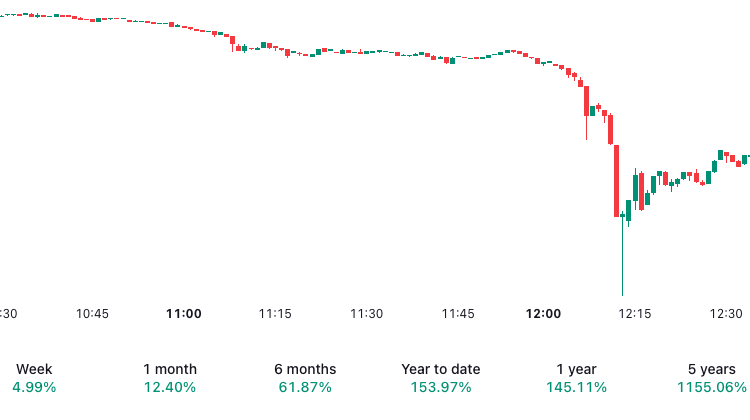Viewport: 750px width, 420px height.
Task: Click the 11:45 time axis label
Action: tap(458, 313)
